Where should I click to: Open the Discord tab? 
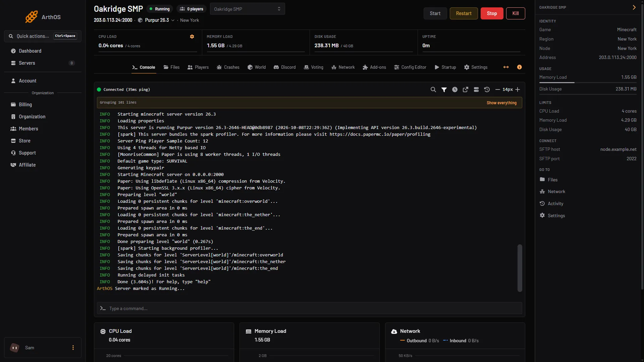click(x=285, y=67)
